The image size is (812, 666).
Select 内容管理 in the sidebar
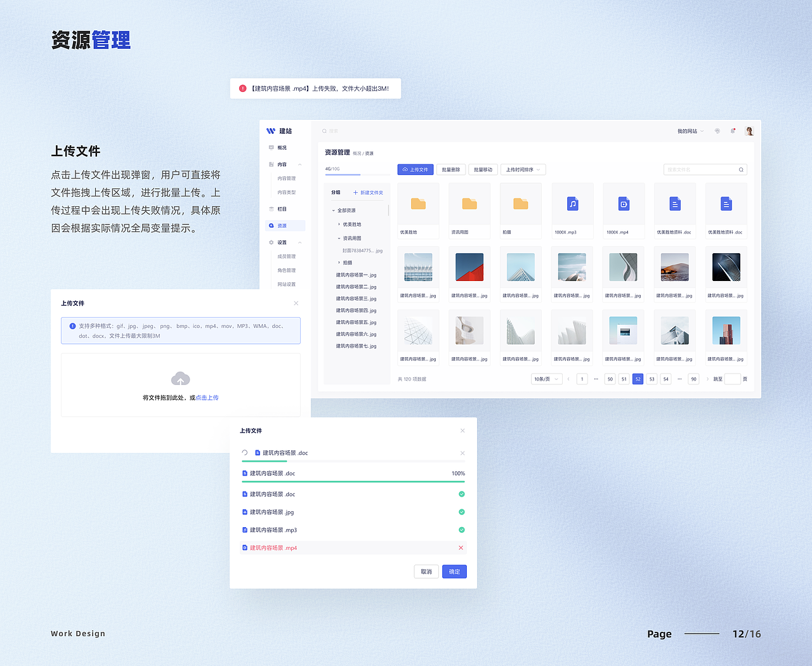286,179
